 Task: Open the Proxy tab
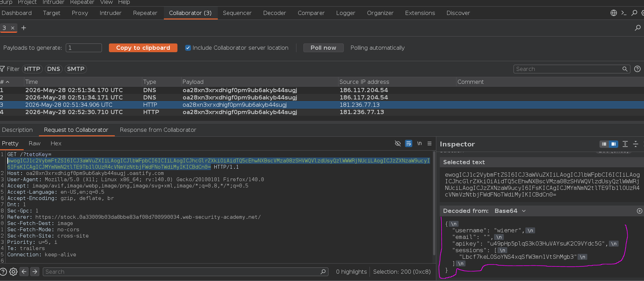coord(80,13)
